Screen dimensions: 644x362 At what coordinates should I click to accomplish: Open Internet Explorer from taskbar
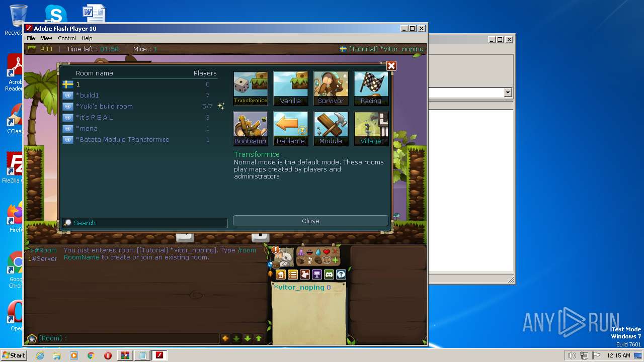pyautogui.click(x=40, y=355)
